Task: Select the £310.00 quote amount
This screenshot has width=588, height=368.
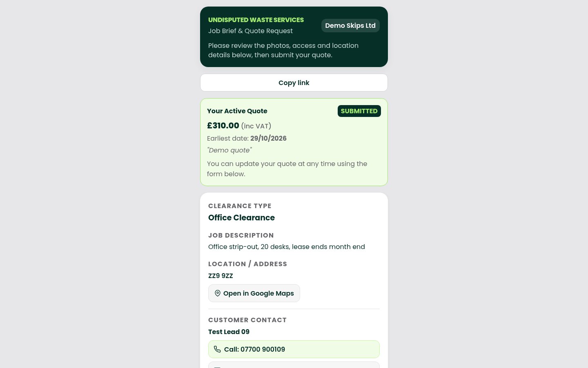Action: point(223,126)
